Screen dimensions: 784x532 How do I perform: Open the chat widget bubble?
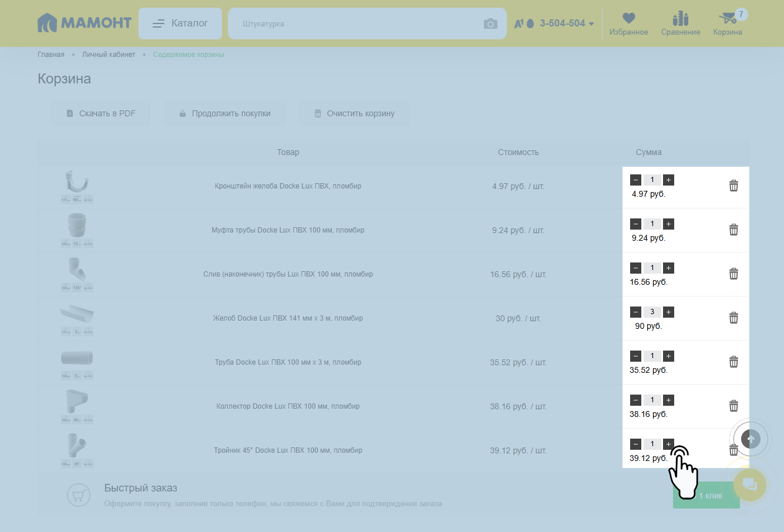click(750, 484)
